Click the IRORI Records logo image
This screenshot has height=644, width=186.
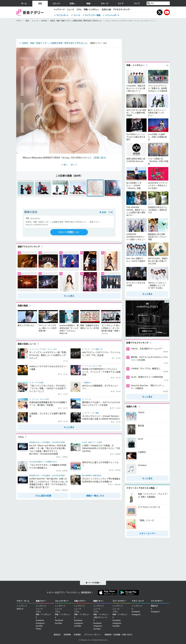(136, 149)
